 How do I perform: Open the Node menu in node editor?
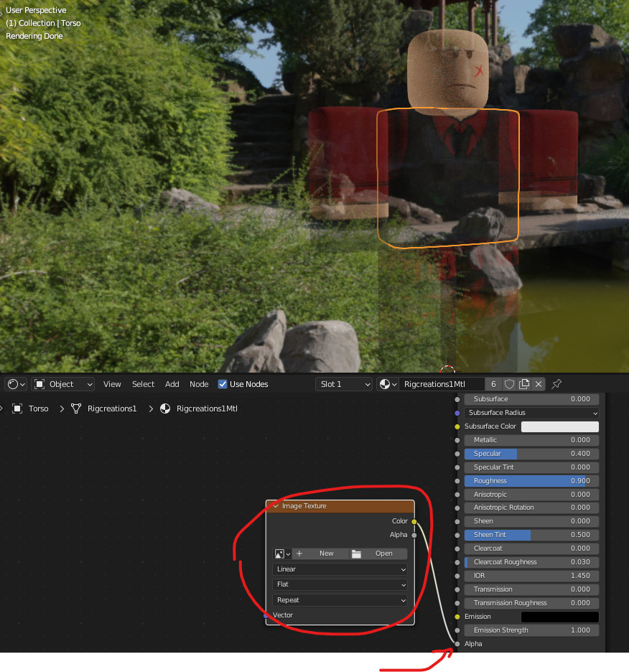(199, 384)
